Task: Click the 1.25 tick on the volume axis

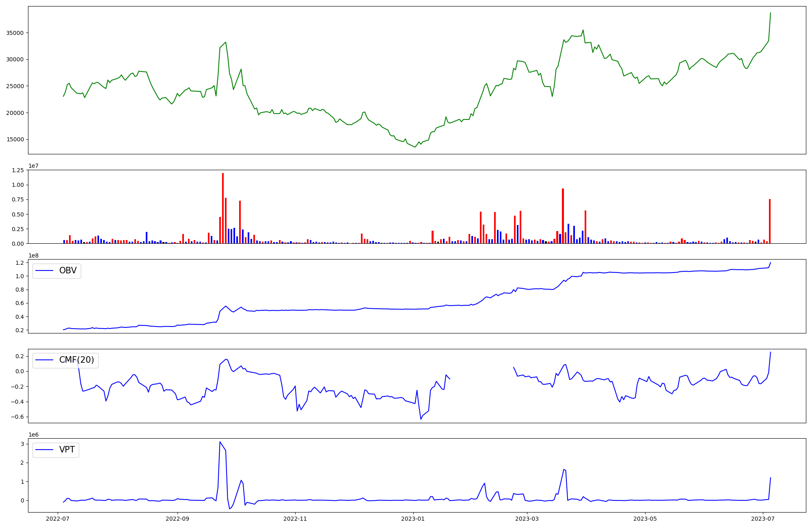Action: [18, 170]
